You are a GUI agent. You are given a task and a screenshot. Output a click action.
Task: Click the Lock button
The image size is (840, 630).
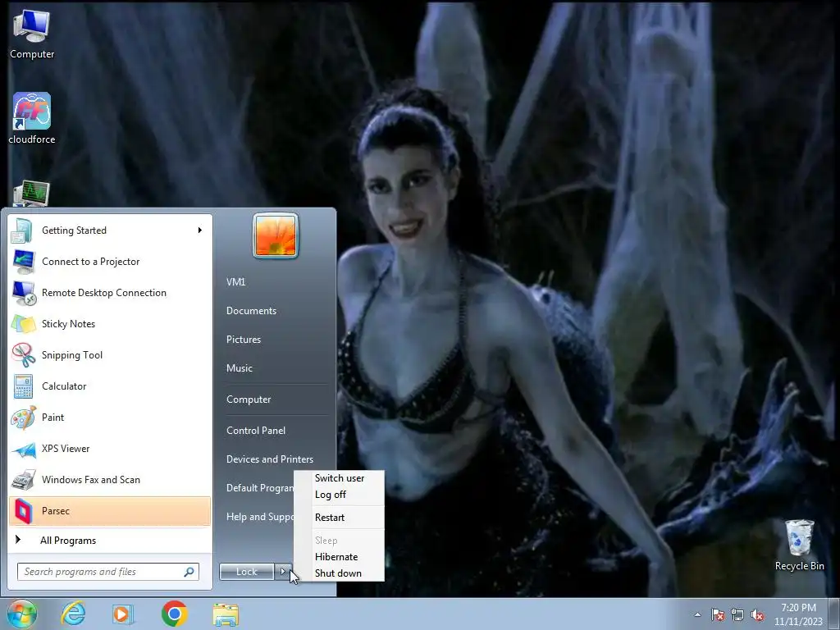click(246, 572)
